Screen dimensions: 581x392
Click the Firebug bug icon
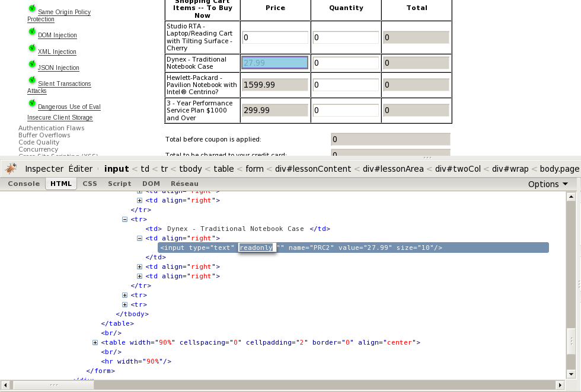coord(11,169)
